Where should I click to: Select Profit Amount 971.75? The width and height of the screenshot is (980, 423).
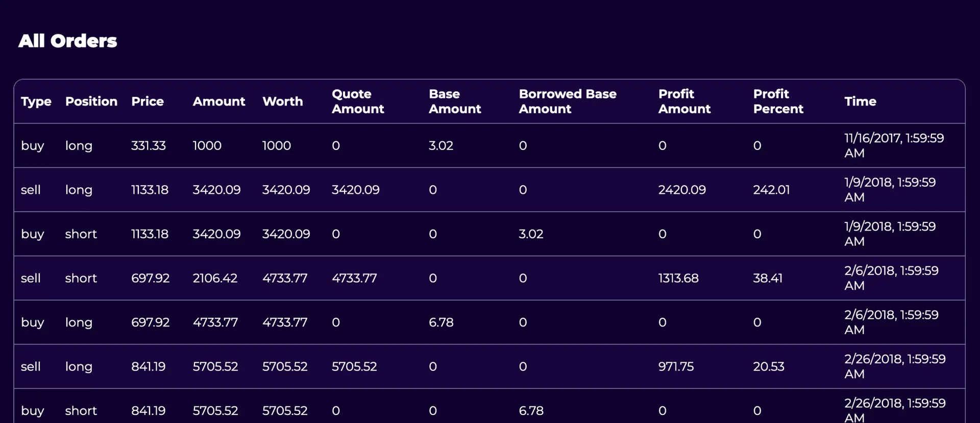click(676, 366)
